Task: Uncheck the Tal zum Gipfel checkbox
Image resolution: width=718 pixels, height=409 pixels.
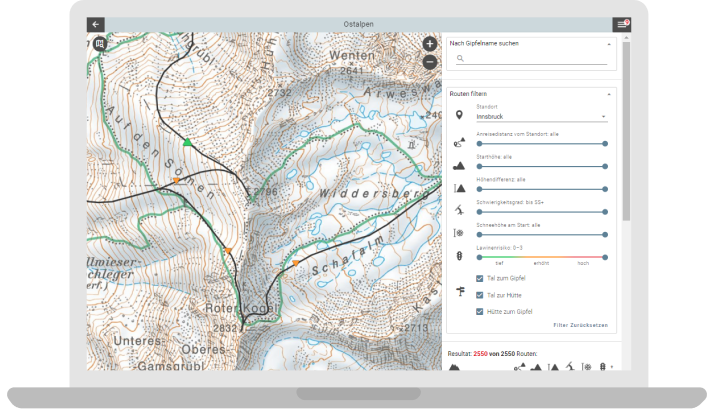Action: point(480,279)
